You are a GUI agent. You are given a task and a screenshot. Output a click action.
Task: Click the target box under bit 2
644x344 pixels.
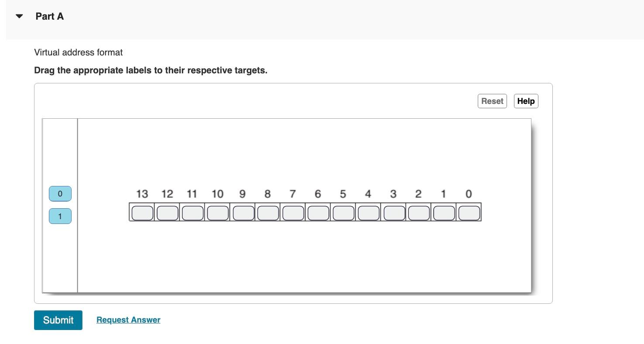click(x=419, y=213)
